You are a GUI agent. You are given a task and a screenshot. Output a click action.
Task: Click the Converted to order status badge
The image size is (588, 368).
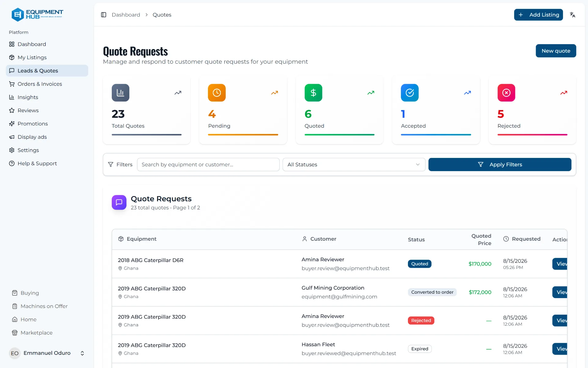click(432, 292)
